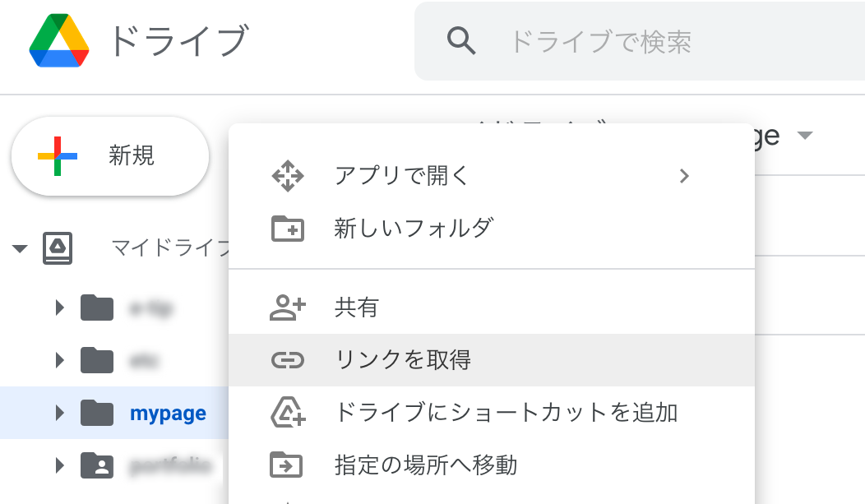Select the mypage folder label
Image resolution: width=865 pixels, height=504 pixels.
click(168, 413)
